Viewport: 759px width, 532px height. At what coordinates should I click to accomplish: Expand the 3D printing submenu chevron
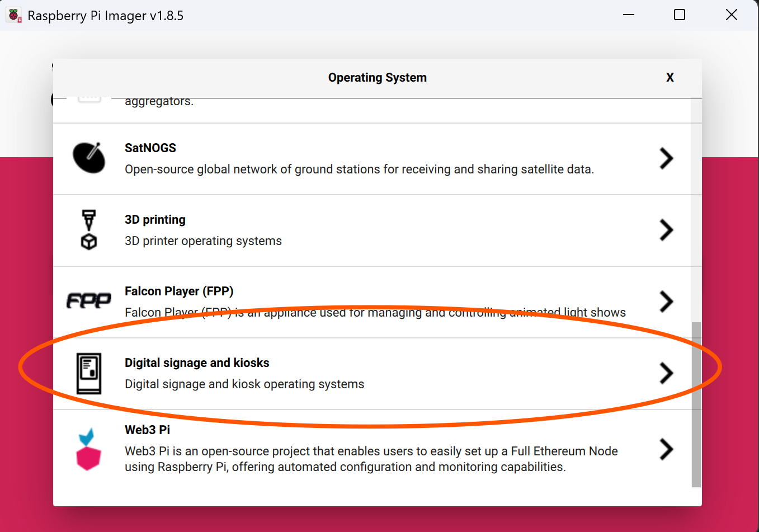tap(666, 230)
